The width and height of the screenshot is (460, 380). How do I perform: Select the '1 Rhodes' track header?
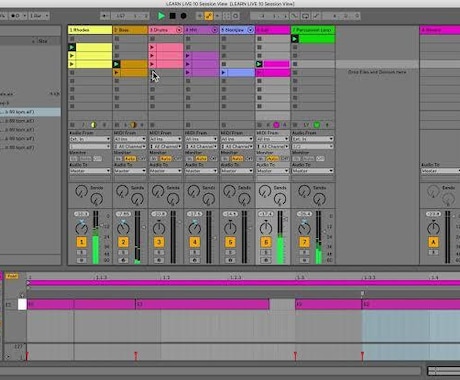point(90,30)
